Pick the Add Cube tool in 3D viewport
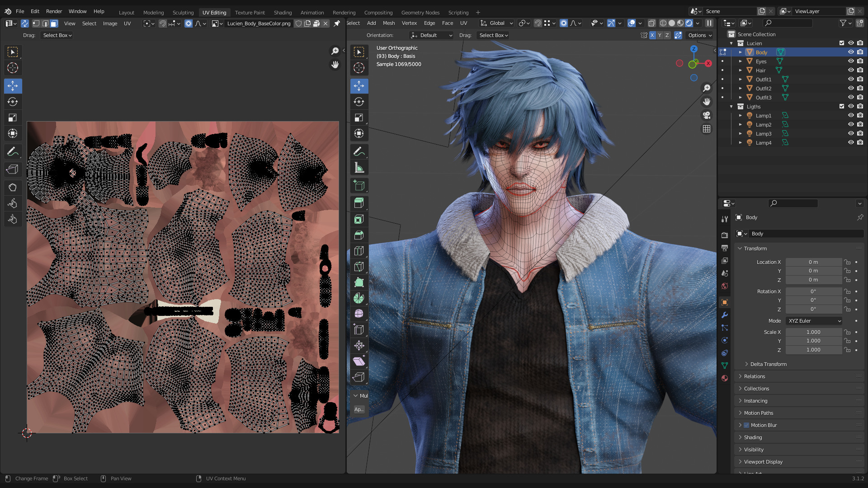Image resolution: width=868 pixels, height=488 pixels. point(359,185)
